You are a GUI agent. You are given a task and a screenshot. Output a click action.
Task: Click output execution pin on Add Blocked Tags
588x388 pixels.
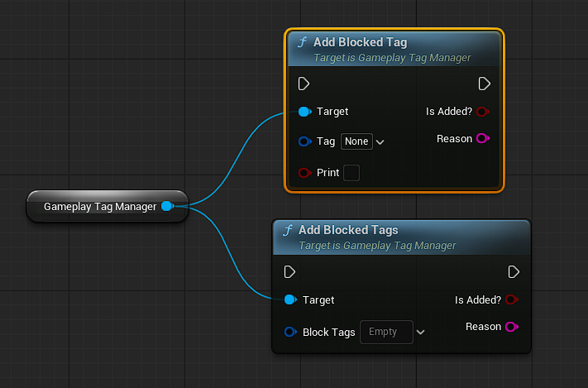514,272
